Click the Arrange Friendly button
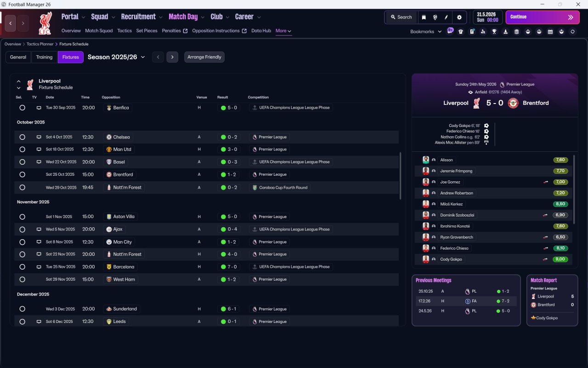This screenshot has height=368, width=588. 204,57
